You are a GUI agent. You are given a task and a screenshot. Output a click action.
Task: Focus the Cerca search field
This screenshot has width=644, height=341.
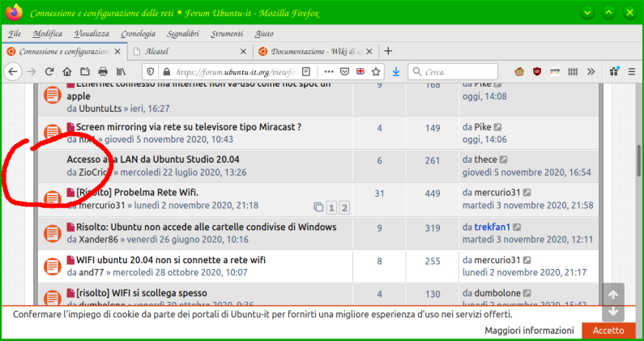coord(453,72)
